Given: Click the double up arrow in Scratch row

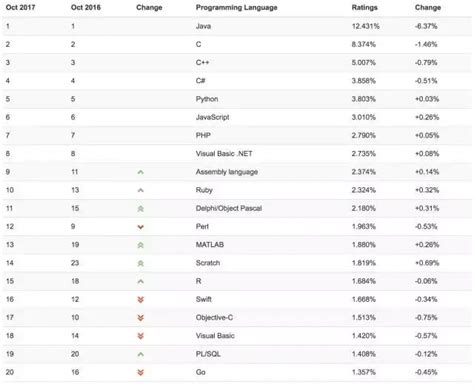Looking at the screenshot, I should click(141, 263).
